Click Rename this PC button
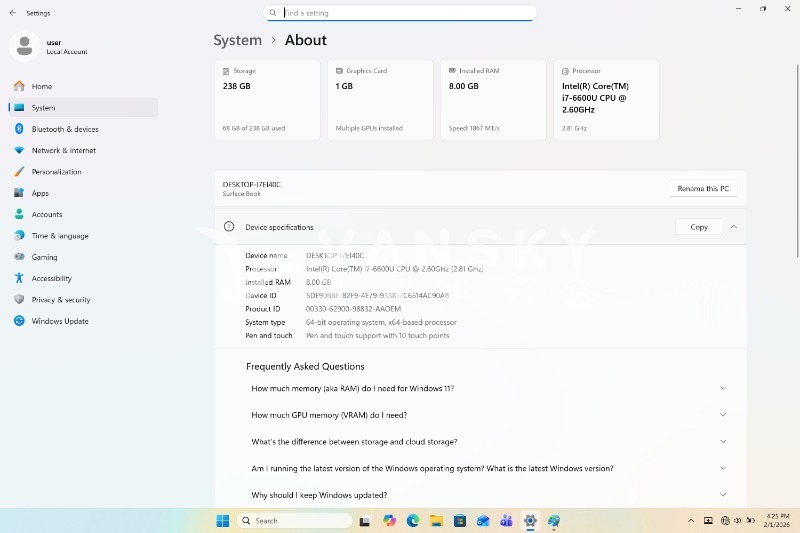 [x=703, y=189]
